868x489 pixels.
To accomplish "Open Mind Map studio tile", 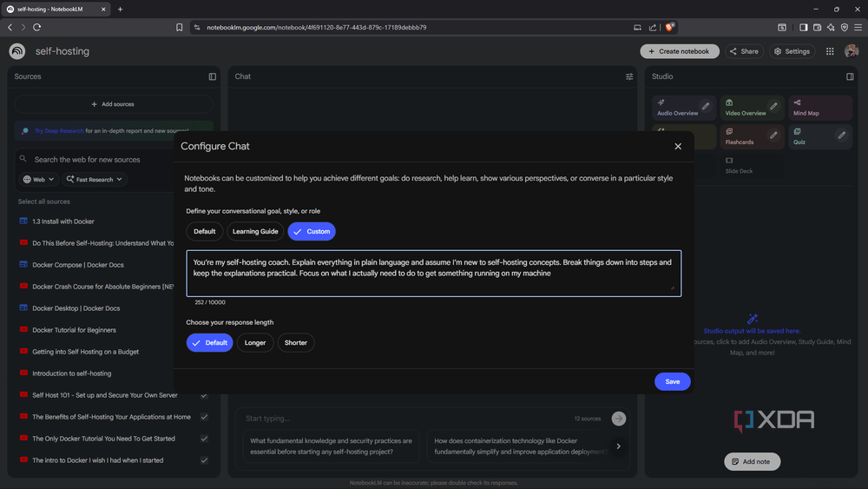I will coord(820,108).
